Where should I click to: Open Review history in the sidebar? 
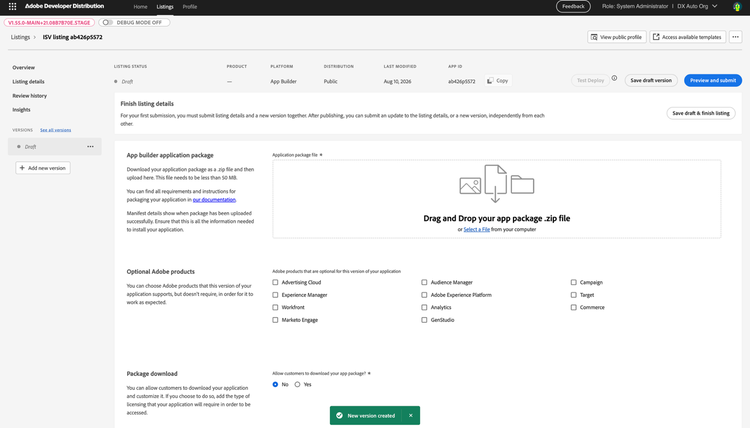[30, 96]
